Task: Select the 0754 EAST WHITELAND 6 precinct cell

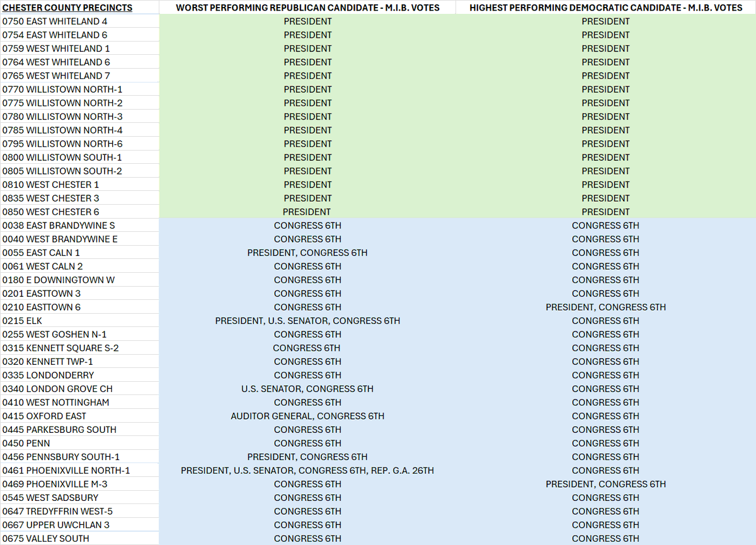Action: 79,35
